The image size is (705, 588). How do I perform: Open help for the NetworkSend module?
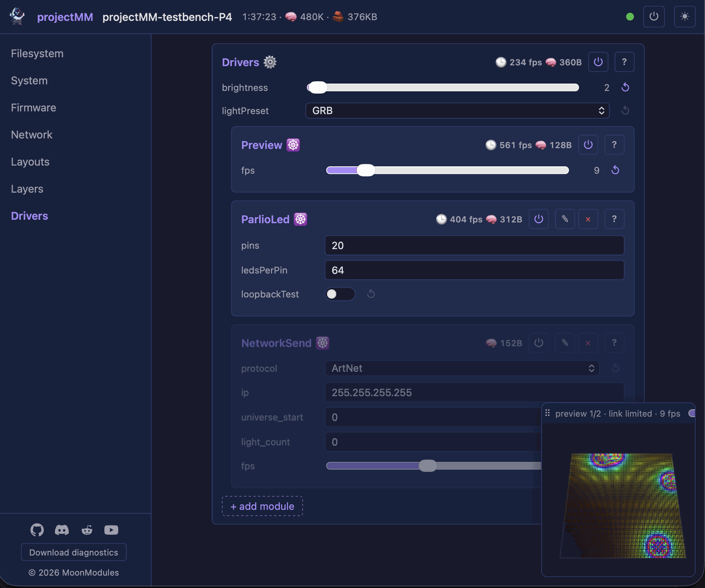point(614,343)
